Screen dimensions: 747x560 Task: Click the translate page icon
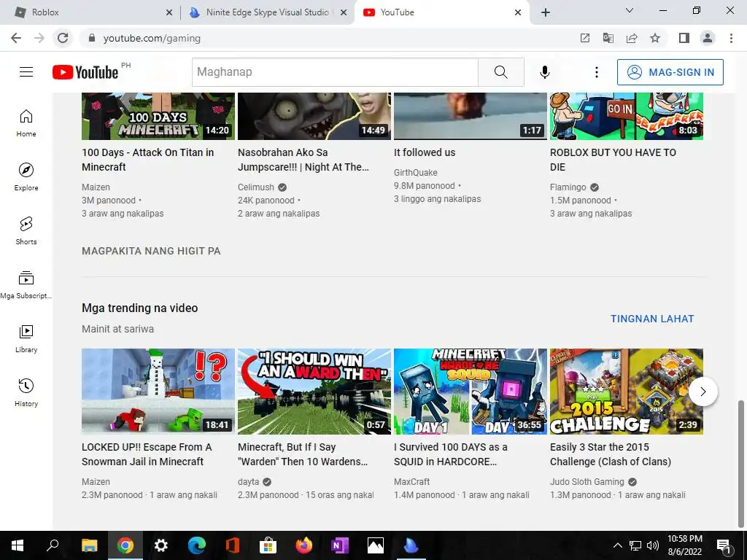pos(608,38)
